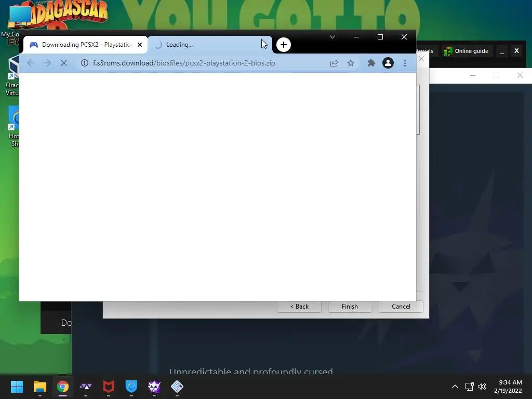This screenshot has height=399, width=532.
Task: Open volume tray icon
Action: pyautogui.click(x=482, y=387)
